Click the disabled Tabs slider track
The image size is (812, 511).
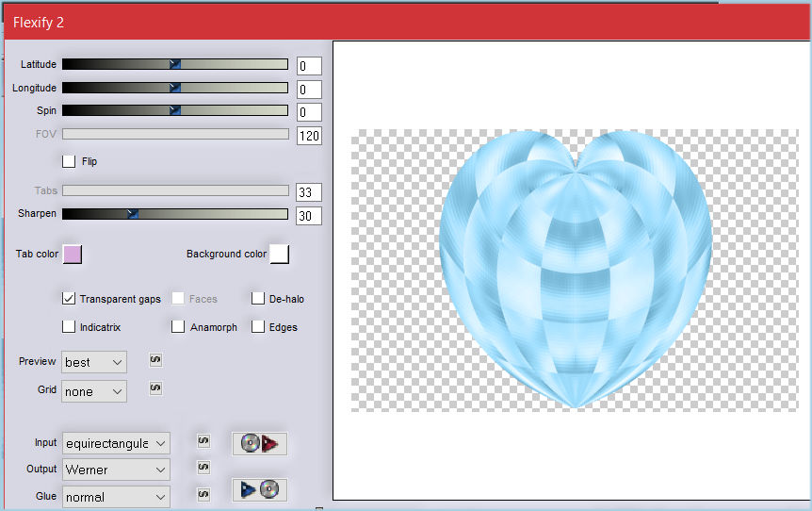(x=175, y=190)
